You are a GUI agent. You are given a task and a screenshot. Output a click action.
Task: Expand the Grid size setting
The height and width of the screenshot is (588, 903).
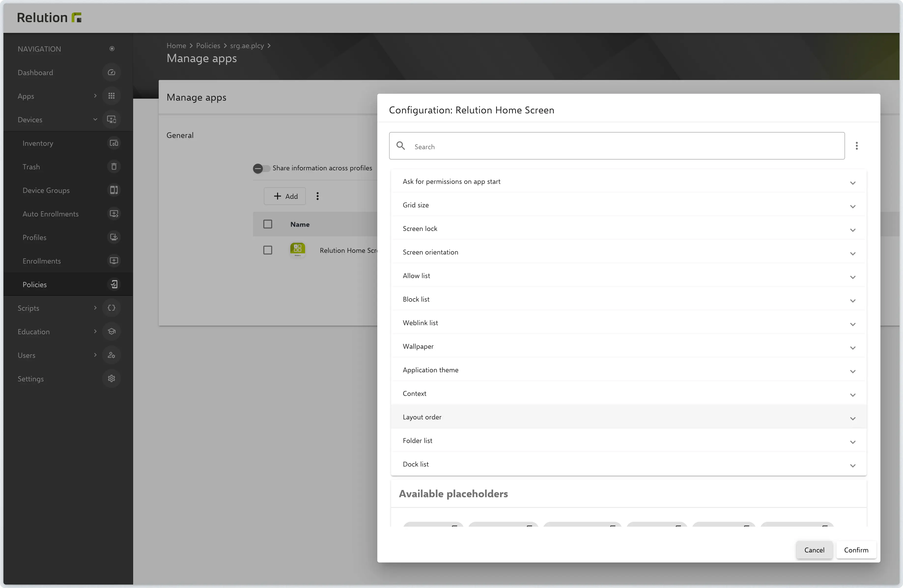click(x=628, y=205)
